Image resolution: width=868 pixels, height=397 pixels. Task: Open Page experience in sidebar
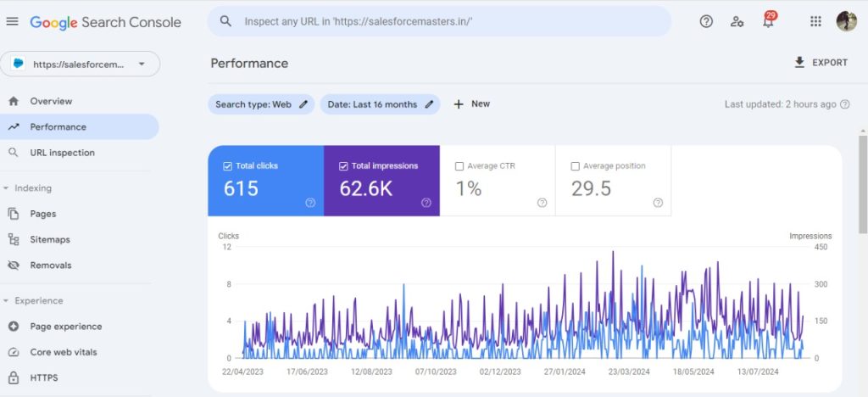click(79, 326)
